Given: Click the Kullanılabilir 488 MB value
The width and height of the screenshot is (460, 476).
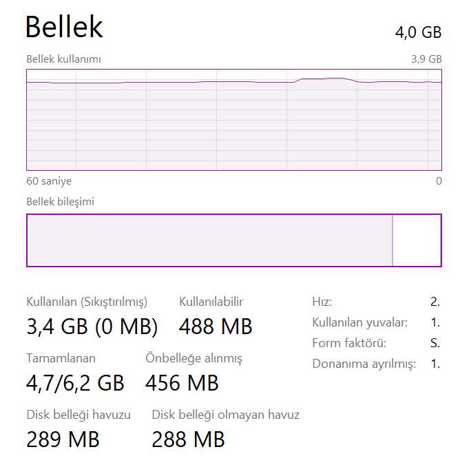Looking at the screenshot, I should (216, 327).
